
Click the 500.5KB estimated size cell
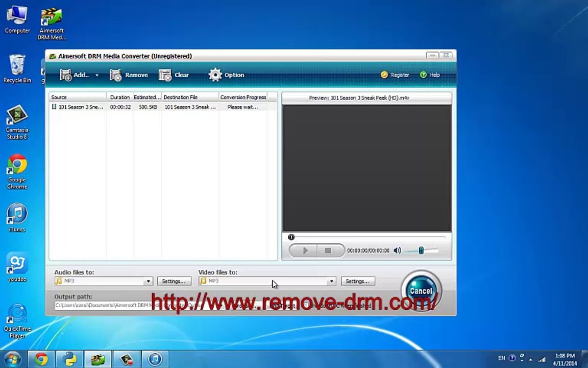(148, 107)
